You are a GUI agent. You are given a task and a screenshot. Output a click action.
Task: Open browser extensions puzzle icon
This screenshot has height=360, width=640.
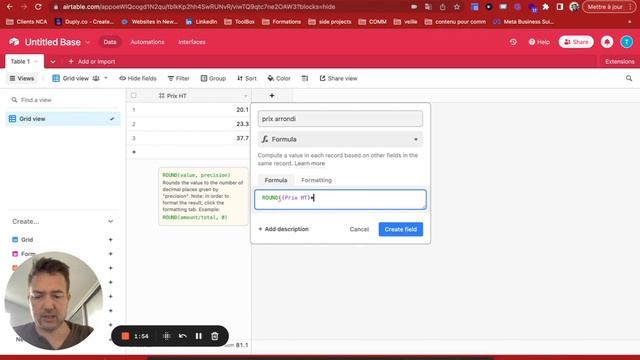[546, 7]
